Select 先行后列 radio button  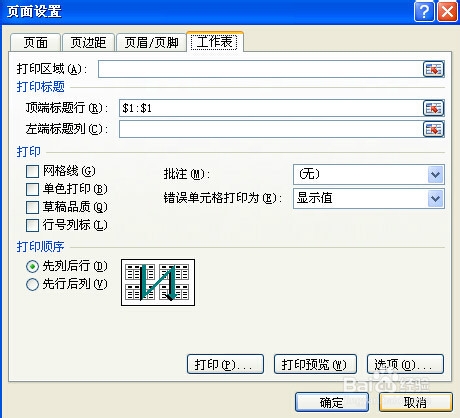pyautogui.click(x=32, y=284)
